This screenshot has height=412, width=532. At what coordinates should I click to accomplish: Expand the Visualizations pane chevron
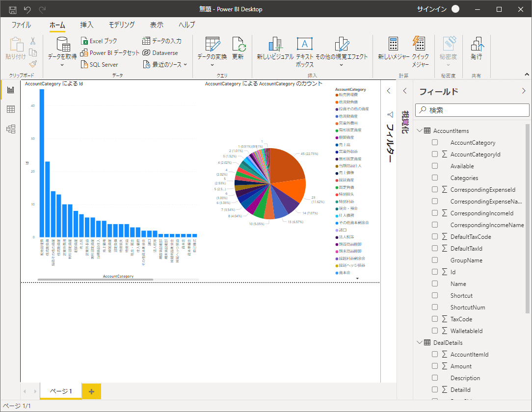tap(405, 91)
